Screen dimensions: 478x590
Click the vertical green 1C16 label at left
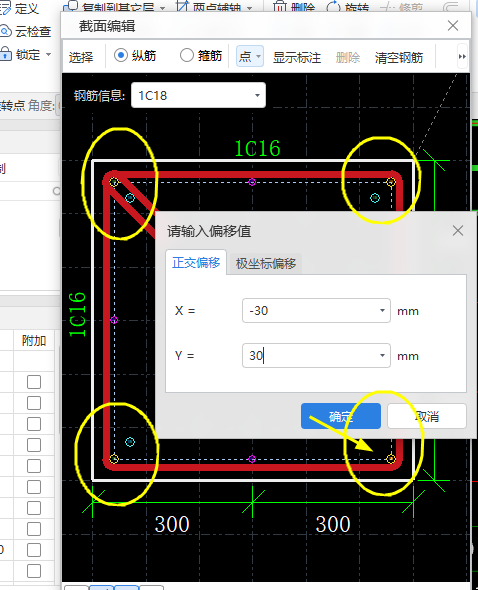(78, 314)
